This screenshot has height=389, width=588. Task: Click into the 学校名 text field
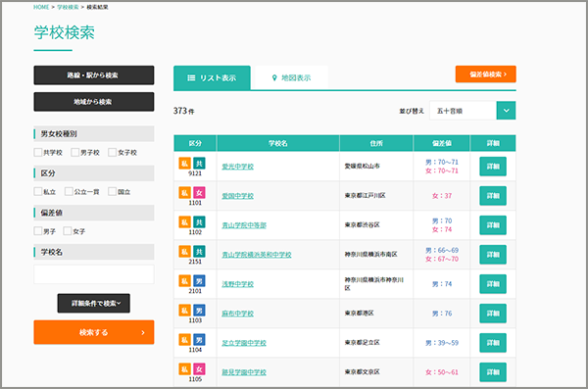[94, 274]
